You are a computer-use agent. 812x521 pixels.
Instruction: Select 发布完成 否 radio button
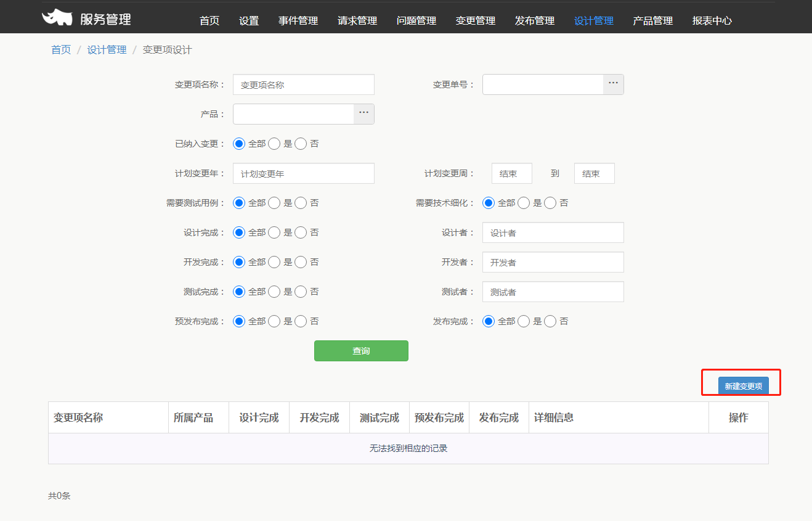(550, 321)
